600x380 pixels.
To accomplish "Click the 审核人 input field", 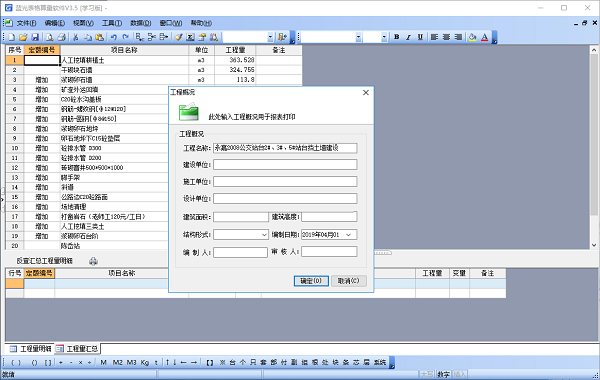I will click(329, 251).
